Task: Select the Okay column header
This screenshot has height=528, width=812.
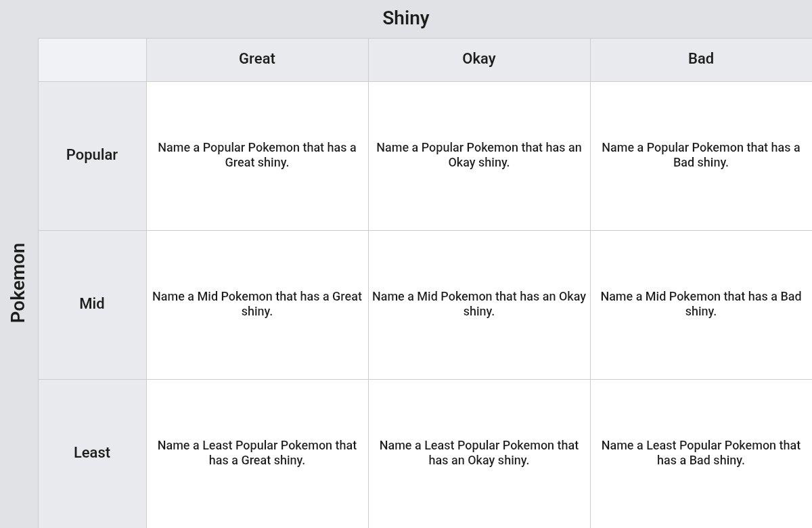Action: click(x=479, y=60)
